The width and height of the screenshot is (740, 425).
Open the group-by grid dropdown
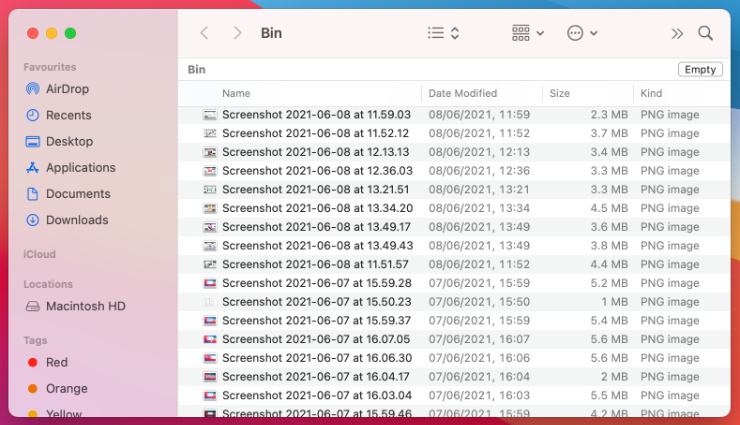point(528,33)
